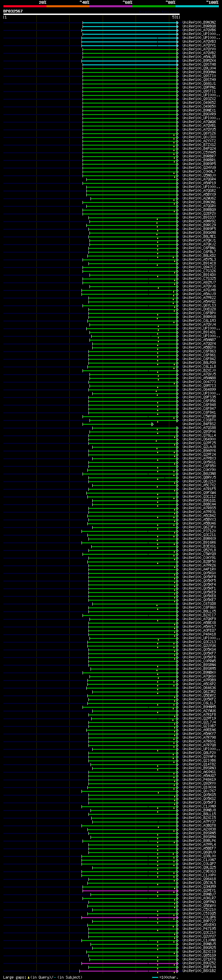Click the UniRef100_Q6YSZ6 label
This screenshot has width=222, height=980.
point(199,133)
